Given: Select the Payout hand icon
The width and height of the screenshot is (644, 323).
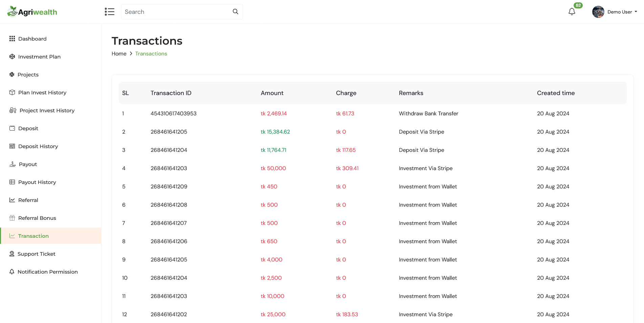Looking at the screenshot, I should tap(12, 164).
